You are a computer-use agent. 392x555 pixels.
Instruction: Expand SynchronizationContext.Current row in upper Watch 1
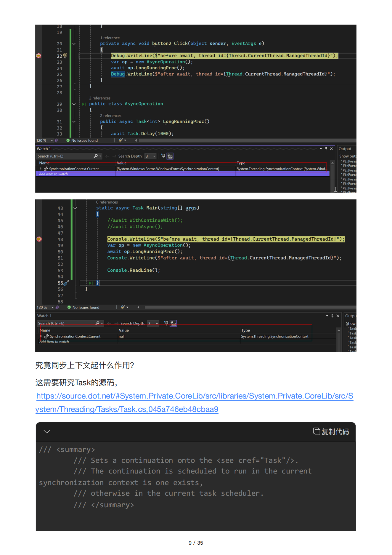(41, 169)
